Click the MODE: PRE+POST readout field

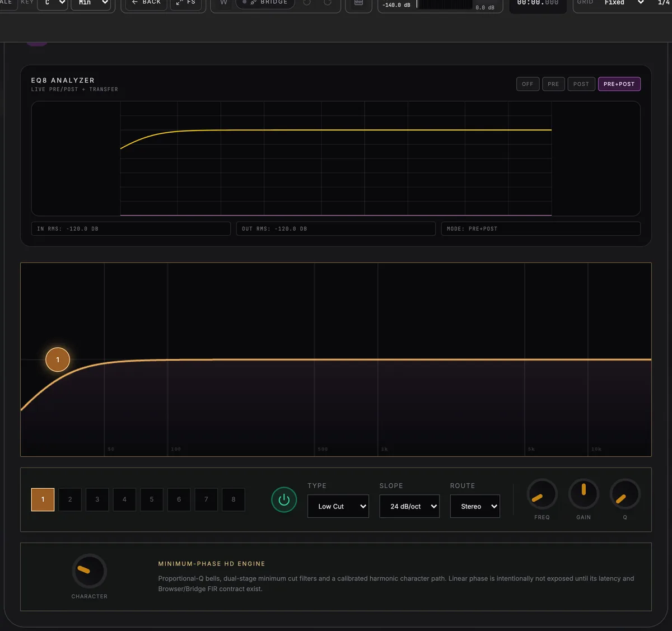tap(541, 228)
